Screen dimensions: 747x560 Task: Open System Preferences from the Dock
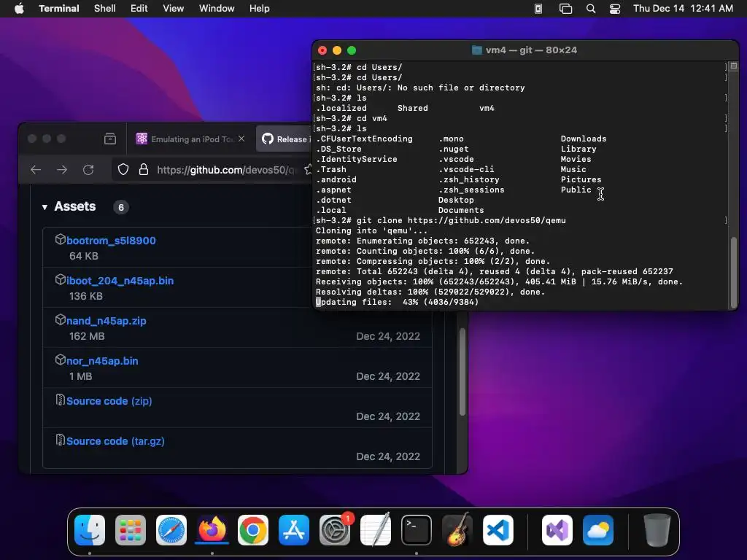click(335, 530)
